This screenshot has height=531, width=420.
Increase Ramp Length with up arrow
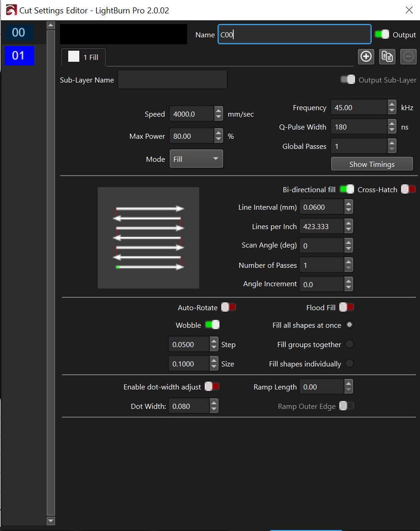pyautogui.click(x=349, y=383)
